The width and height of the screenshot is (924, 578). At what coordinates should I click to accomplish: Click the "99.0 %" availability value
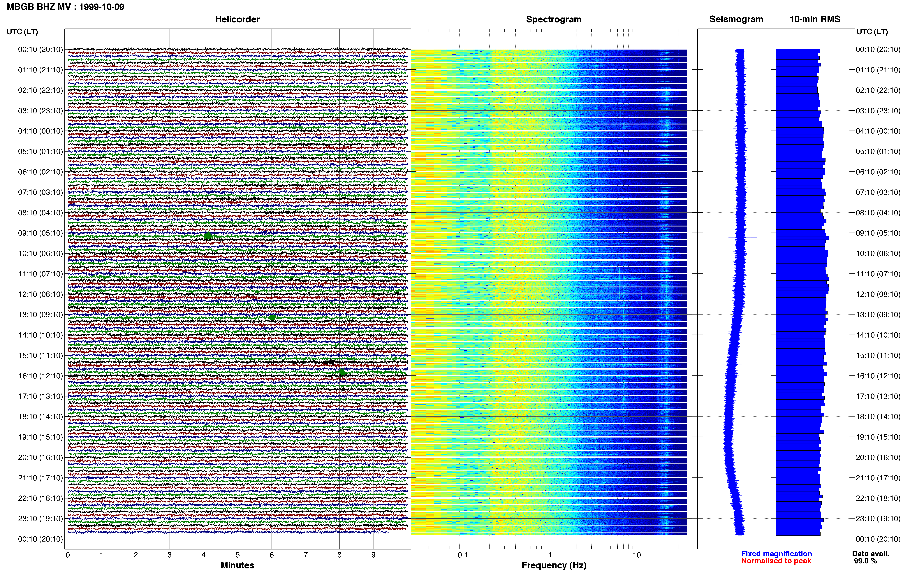pos(865,561)
